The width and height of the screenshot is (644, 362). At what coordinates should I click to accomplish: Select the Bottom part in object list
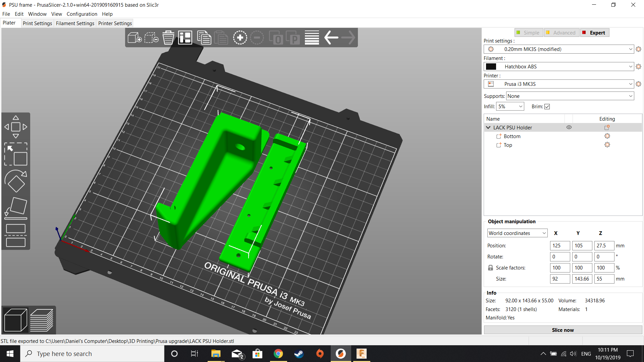click(x=512, y=136)
